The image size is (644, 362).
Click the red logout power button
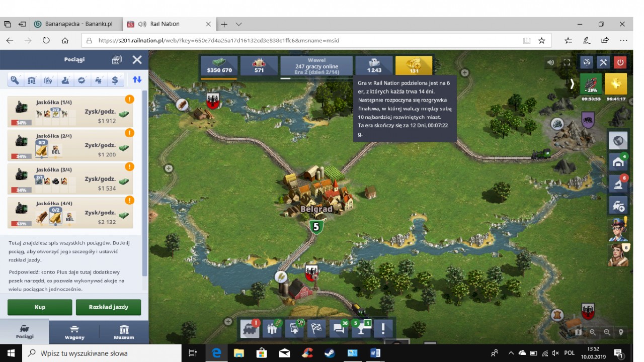[620, 62]
